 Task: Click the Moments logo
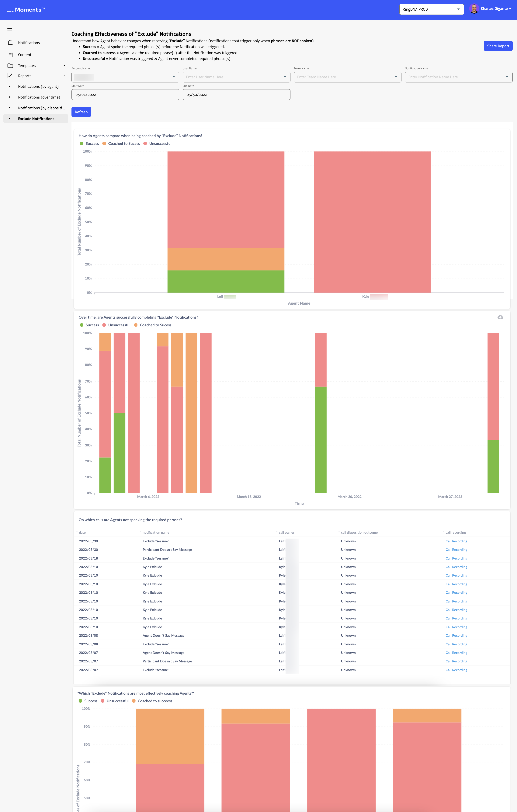(26, 10)
